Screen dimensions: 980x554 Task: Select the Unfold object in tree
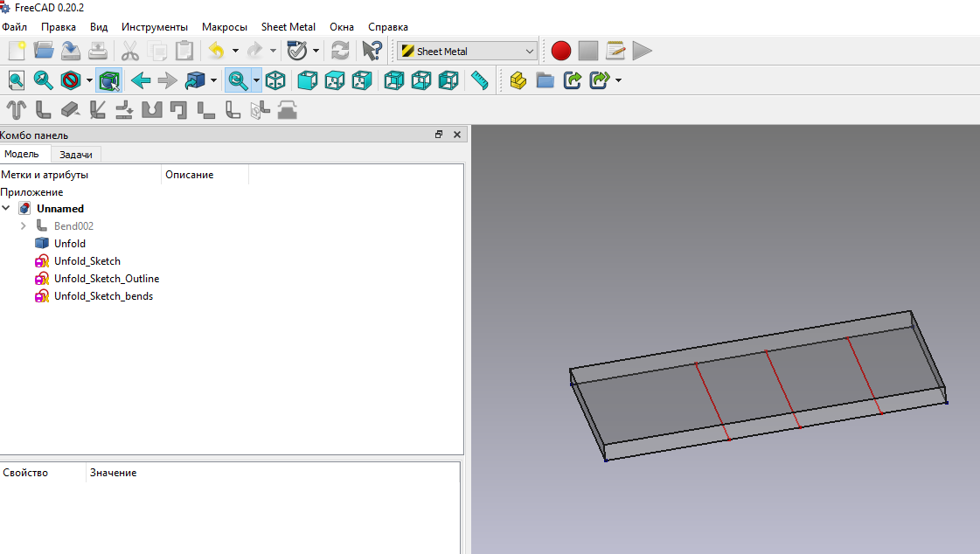[x=69, y=244]
